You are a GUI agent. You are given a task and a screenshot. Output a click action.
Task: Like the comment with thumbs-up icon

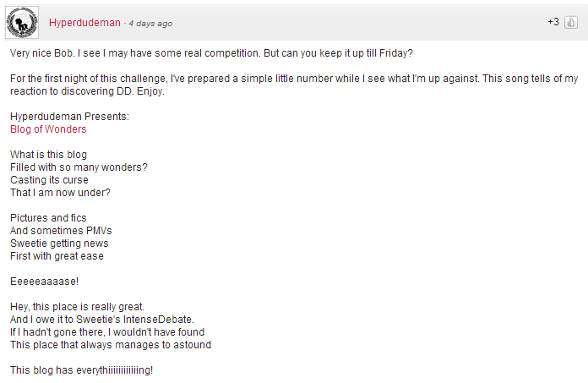(571, 23)
